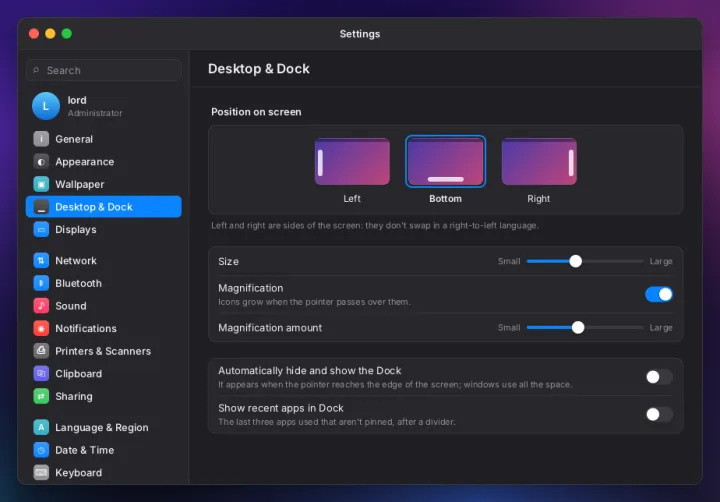Image resolution: width=720 pixels, height=502 pixels.
Task: Select the Right dock position thumbnail
Action: (x=539, y=161)
